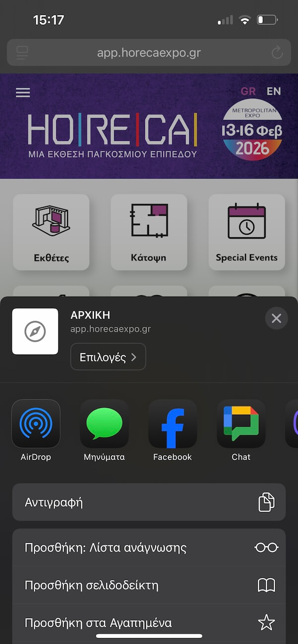This screenshot has width=298, height=644.
Task: Tap Προσθήκη στα Αγαπημένα
Action: 149,623
